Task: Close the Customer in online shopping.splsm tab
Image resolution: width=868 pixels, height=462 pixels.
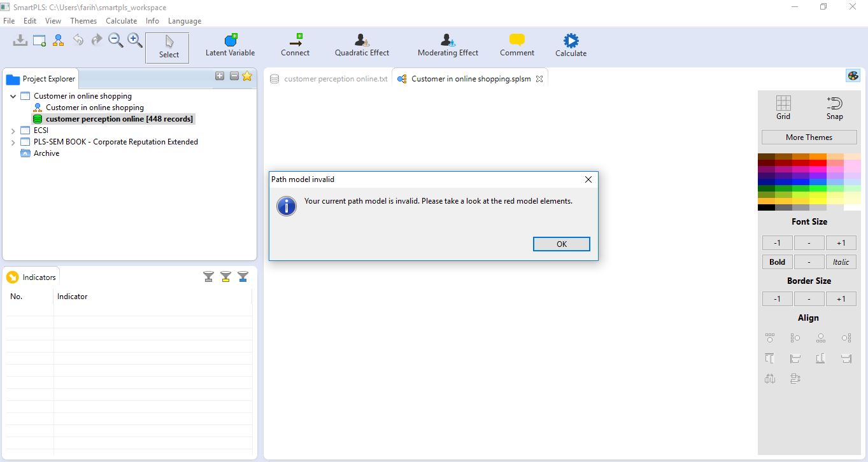Action: point(539,79)
